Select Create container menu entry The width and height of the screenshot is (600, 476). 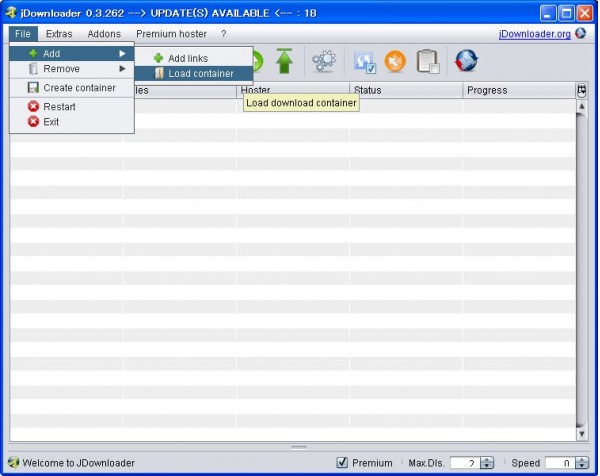coord(72,88)
